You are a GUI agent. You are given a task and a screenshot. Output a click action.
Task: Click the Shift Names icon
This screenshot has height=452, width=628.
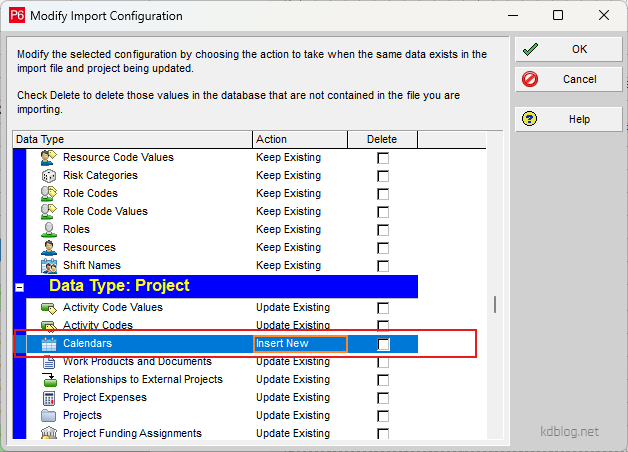[48, 266]
